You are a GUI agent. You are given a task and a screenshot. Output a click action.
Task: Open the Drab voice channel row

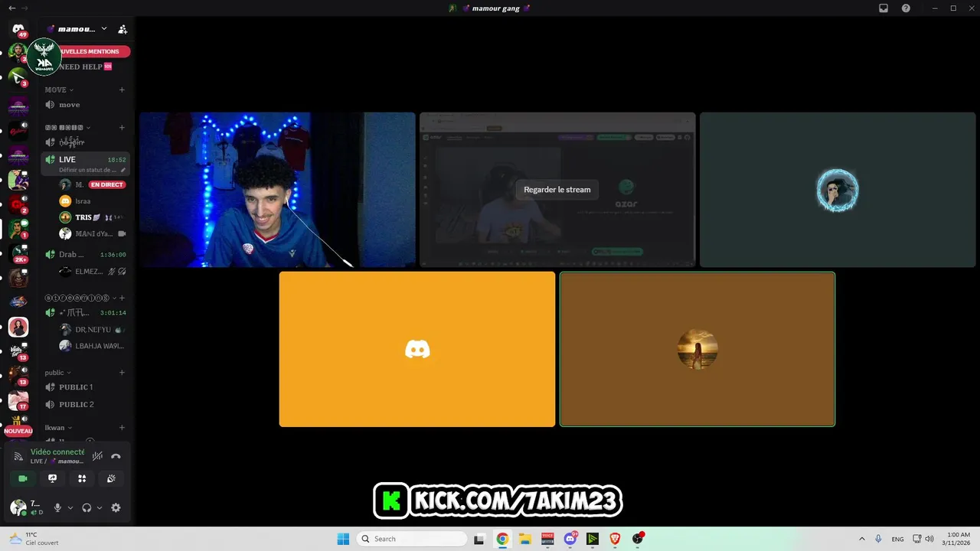[85, 254]
